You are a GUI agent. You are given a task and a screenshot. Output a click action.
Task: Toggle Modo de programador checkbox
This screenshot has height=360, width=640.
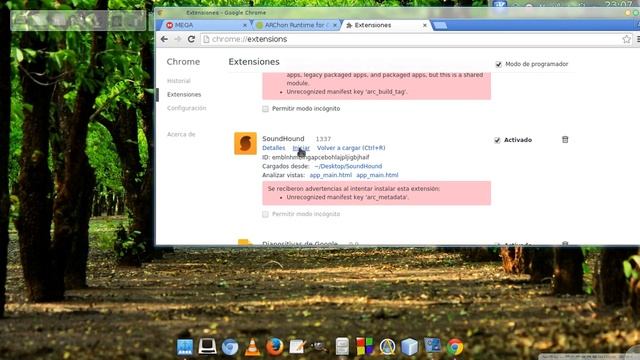(498, 64)
